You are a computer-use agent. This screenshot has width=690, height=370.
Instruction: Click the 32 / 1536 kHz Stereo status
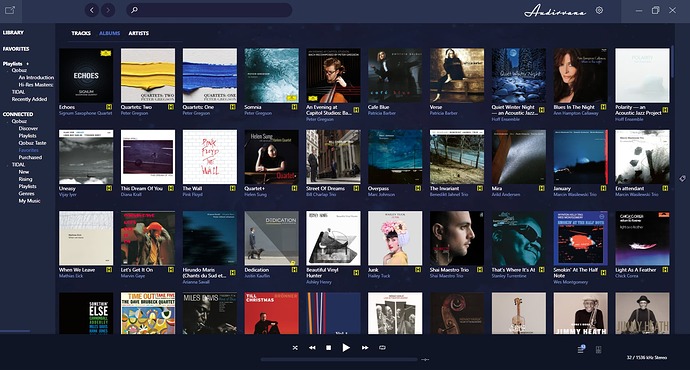tap(646, 358)
